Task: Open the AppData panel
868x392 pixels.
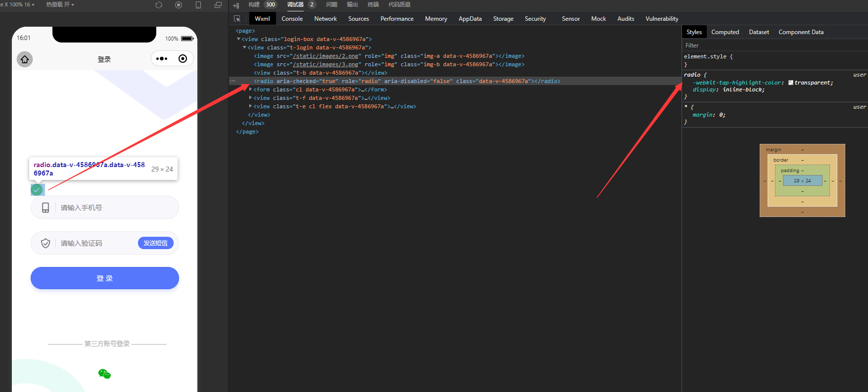Action: click(470, 19)
